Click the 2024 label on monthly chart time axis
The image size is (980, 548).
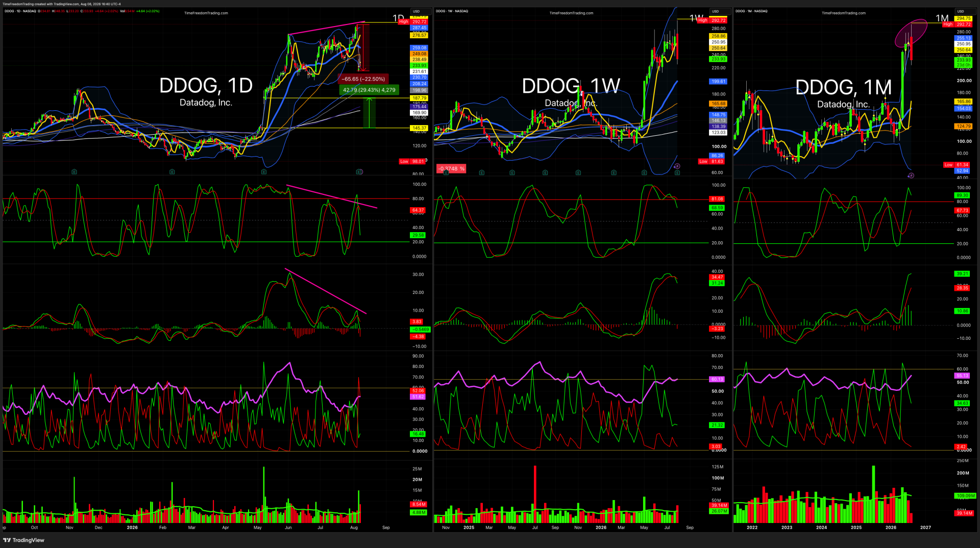821,528
